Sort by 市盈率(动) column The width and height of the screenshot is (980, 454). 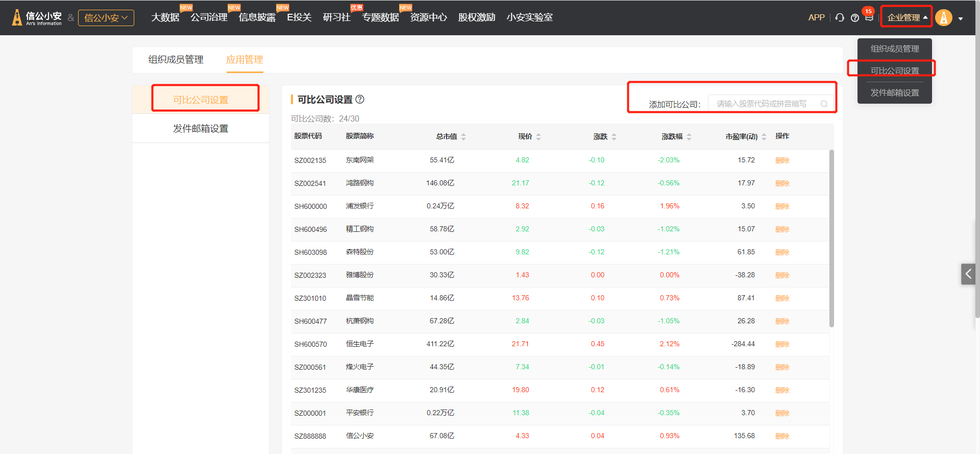coord(764,136)
